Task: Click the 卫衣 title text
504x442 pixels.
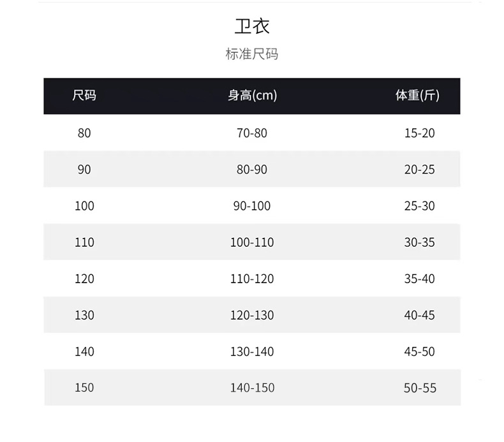Action: coord(252,26)
